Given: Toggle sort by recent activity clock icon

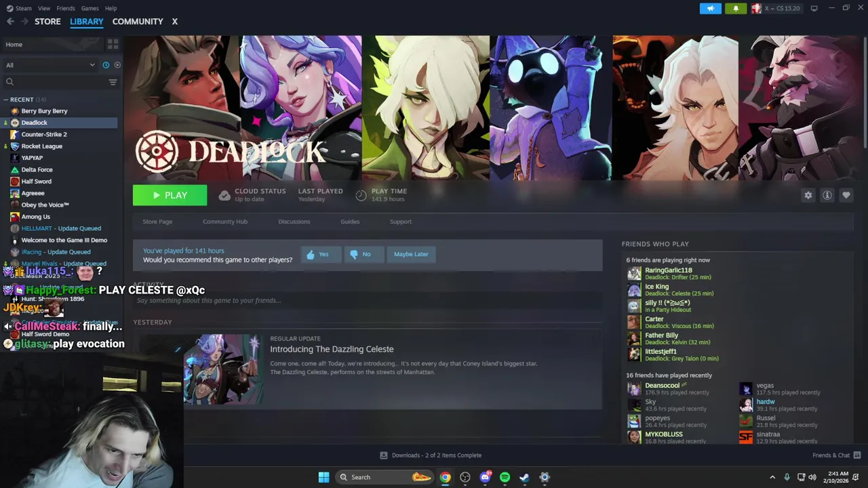Looking at the screenshot, I should coord(106,65).
